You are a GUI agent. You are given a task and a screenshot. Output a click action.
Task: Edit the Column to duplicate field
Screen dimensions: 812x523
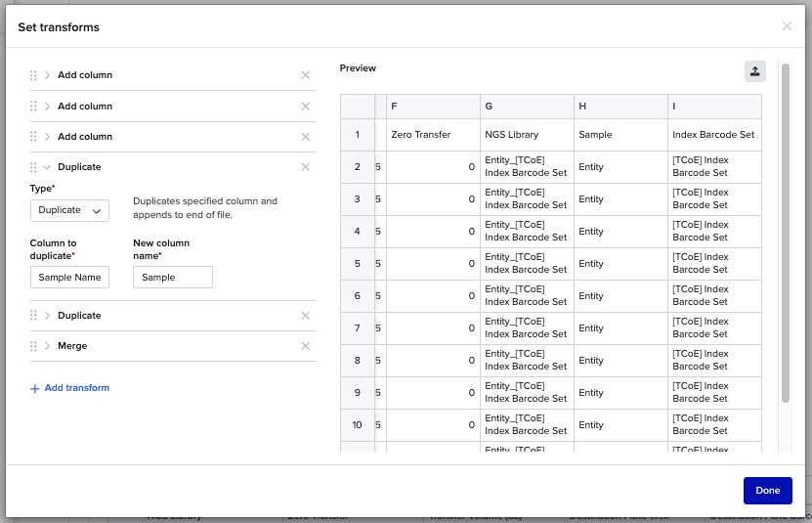69,278
